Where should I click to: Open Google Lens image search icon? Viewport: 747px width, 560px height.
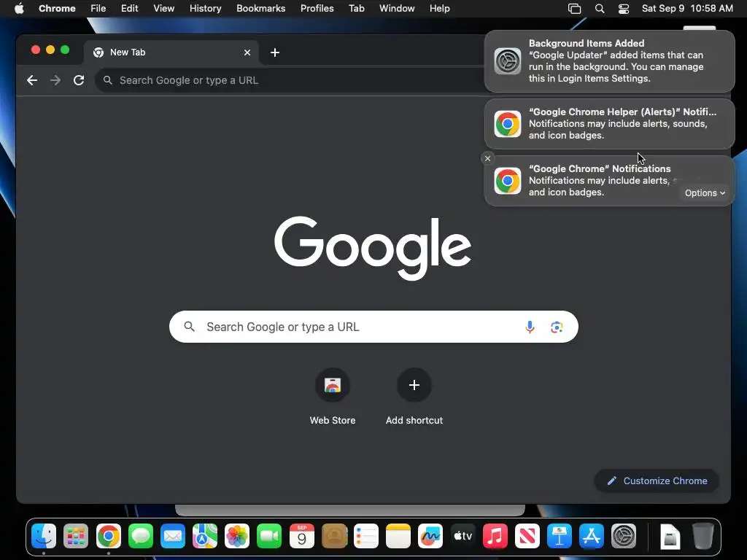point(557,327)
